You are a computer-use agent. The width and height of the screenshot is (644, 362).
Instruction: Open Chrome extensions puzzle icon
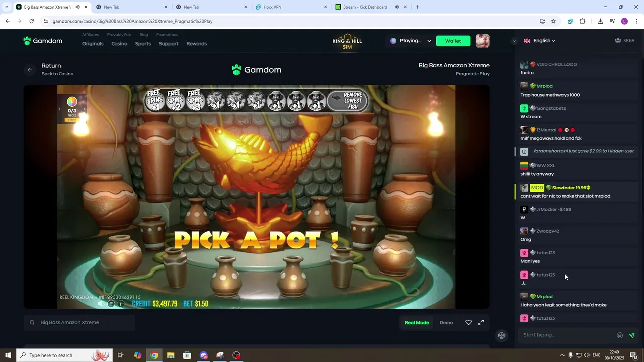583,21
